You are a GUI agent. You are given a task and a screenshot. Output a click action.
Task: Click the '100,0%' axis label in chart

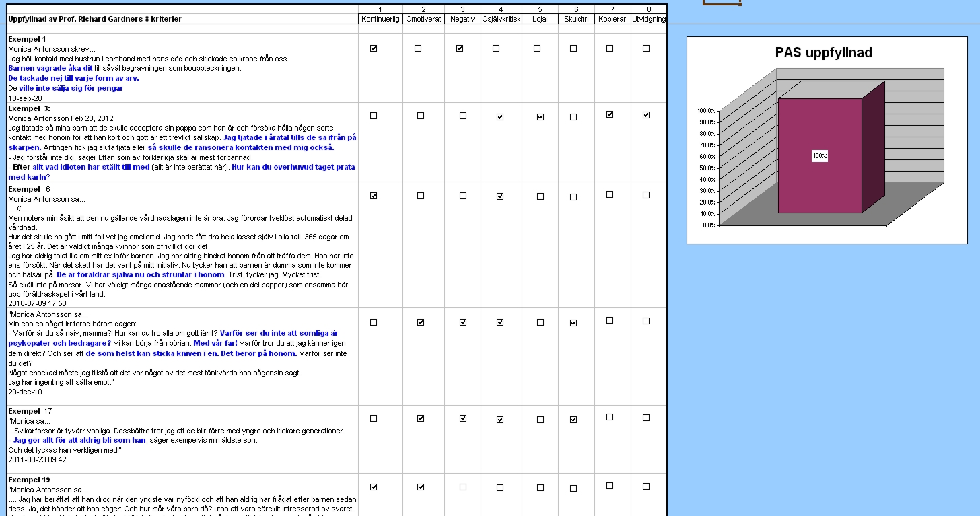click(x=707, y=111)
